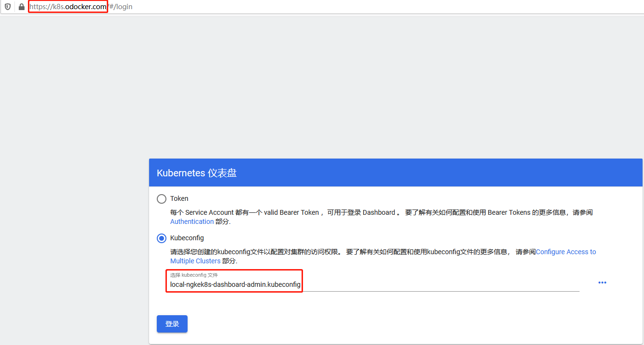Screen dimensions: 644x345
Task: Click the padlock site security icon
Action: [21, 7]
